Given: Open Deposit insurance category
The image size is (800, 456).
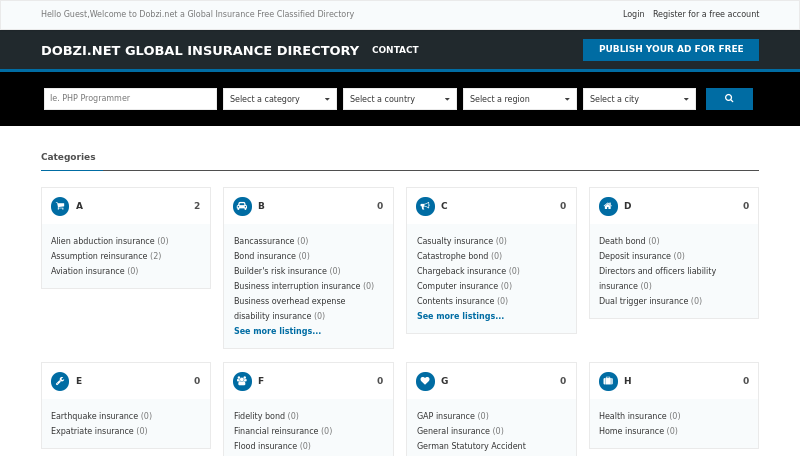Looking at the screenshot, I should pos(635,256).
